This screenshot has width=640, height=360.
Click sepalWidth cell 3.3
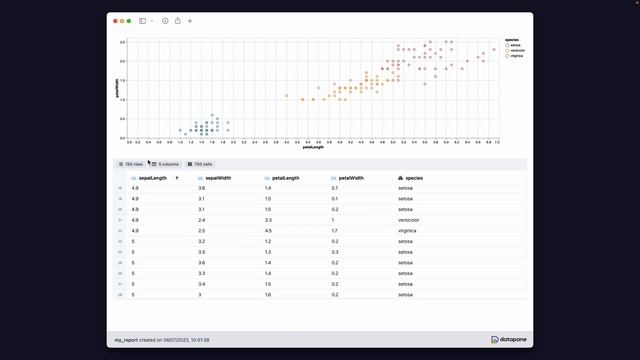click(x=202, y=273)
